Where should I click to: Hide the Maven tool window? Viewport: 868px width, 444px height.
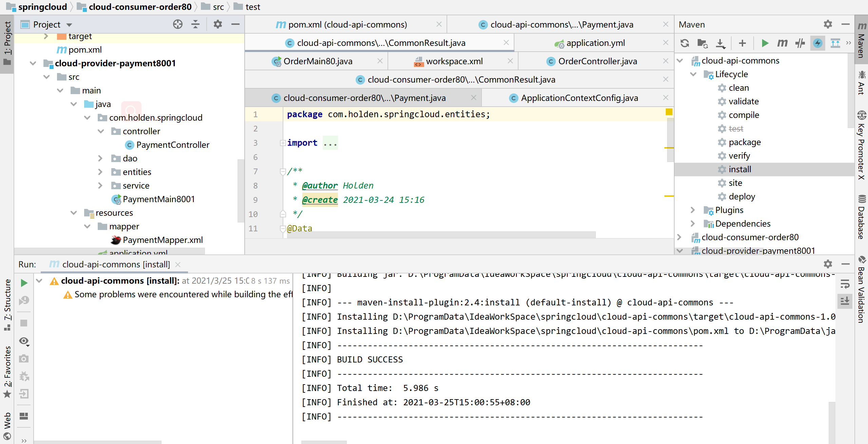[846, 24]
